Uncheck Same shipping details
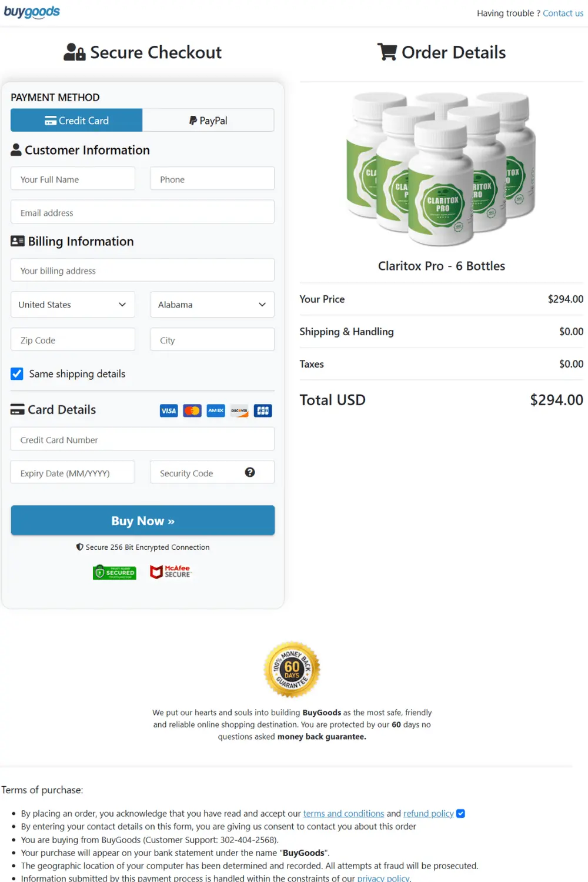 pyautogui.click(x=16, y=373)
